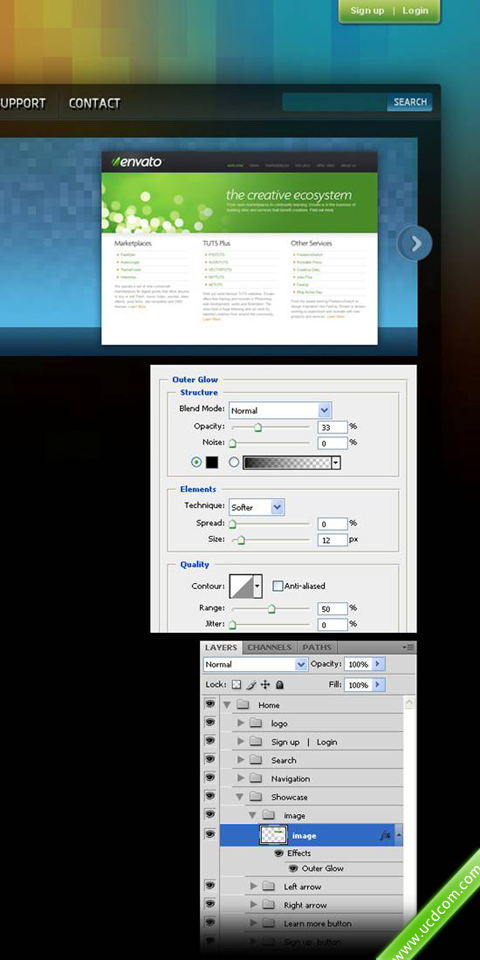Select the Learn more button group row
Screen dimensions: 480x960
coord(311,923)
